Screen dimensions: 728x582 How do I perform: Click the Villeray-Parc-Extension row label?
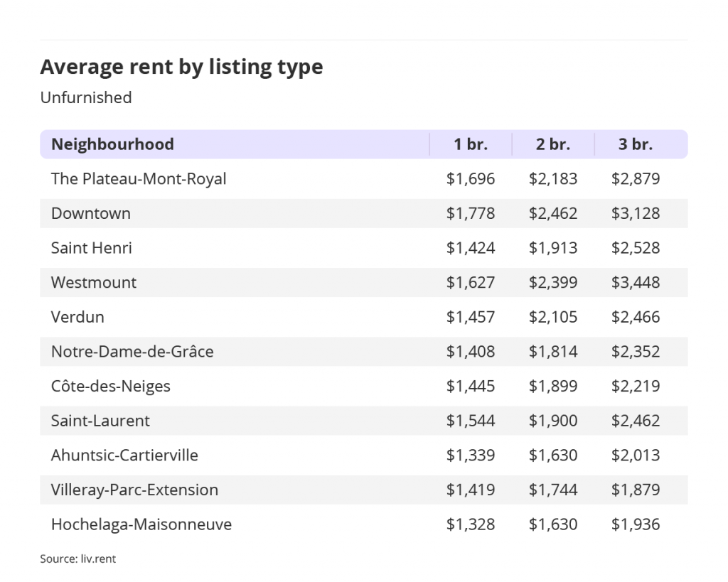134,490
